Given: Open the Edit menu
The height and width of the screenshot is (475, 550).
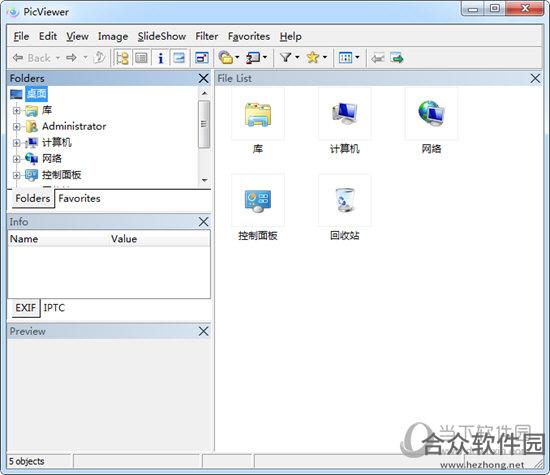Looking at the screenshot, I should tap(48, 36).
